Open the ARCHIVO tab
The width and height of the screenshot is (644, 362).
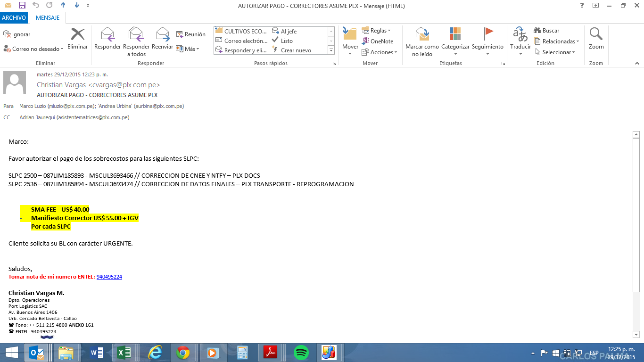click(x=14, y=18)
